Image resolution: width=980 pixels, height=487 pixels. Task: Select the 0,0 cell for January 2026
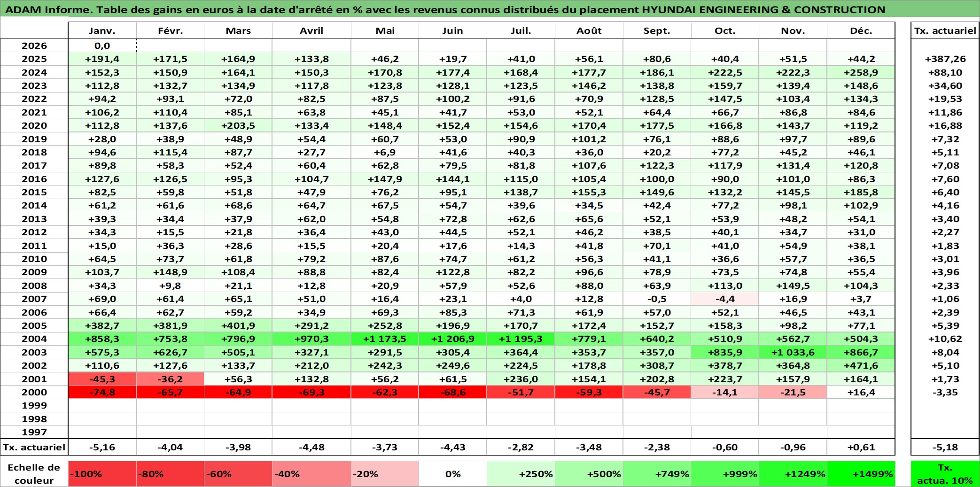coord(102,46)
